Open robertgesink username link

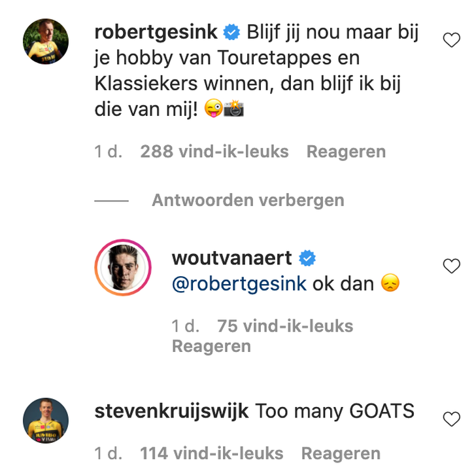[156, 32]
